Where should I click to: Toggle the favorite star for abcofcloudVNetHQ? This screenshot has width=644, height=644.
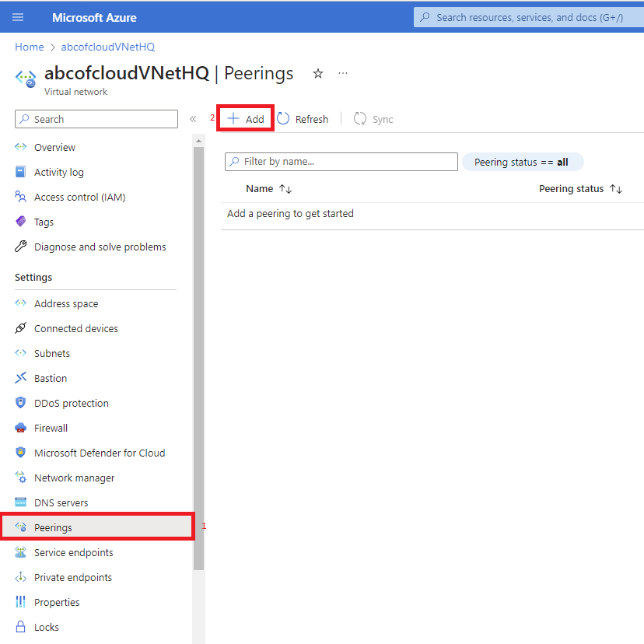(x=317, y=73)
